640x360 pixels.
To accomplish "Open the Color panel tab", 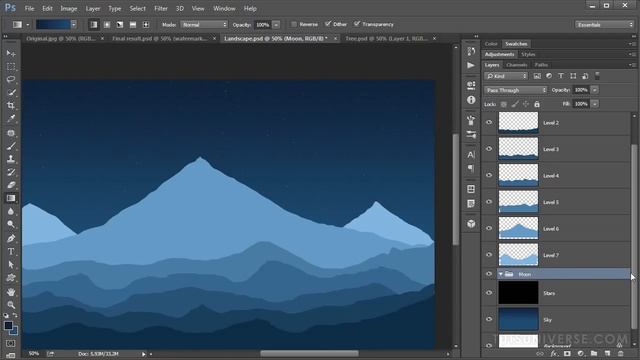I will (x=491, y=44).
